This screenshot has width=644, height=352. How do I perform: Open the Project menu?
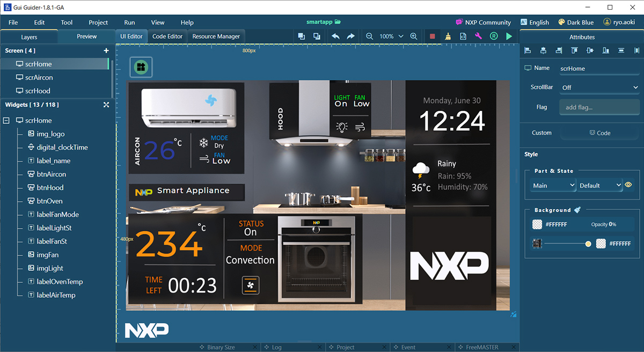coord(98,23)
